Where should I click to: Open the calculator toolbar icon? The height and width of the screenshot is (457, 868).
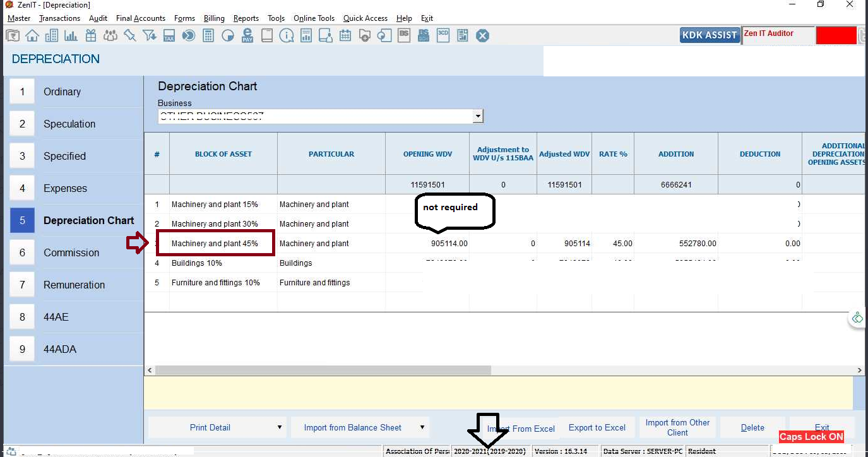pyautogui.click(x=208, y=35)
